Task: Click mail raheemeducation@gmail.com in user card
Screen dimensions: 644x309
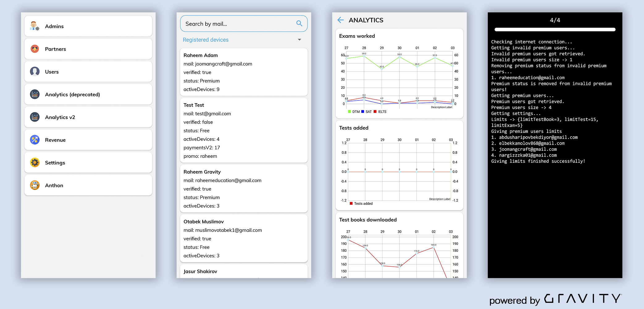Action: [223, 180]
